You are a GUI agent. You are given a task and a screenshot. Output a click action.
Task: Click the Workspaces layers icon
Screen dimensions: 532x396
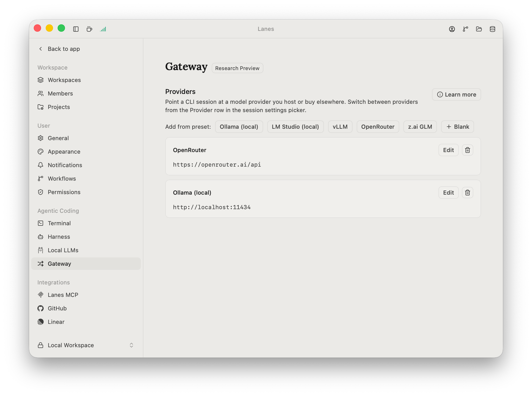[x=41, y=80]
